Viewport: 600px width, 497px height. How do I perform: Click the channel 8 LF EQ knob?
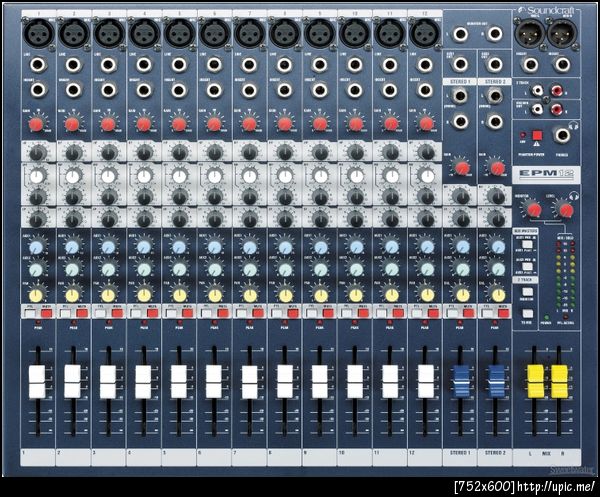coord(285,220)
